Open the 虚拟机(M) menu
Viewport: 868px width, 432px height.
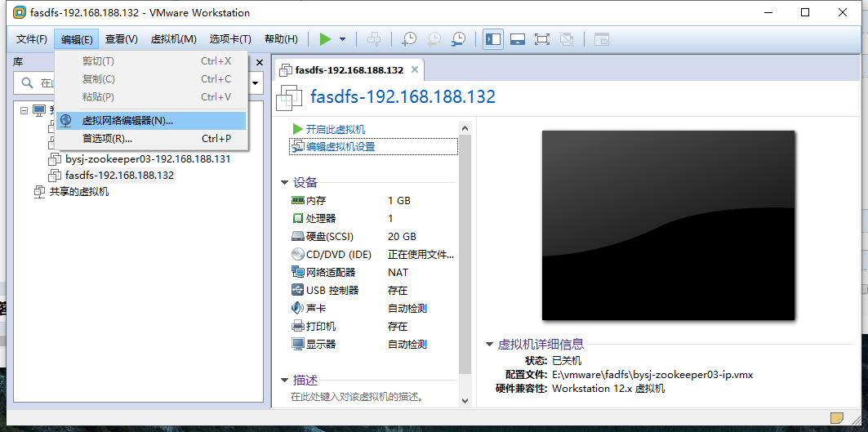tap(173, 38)
